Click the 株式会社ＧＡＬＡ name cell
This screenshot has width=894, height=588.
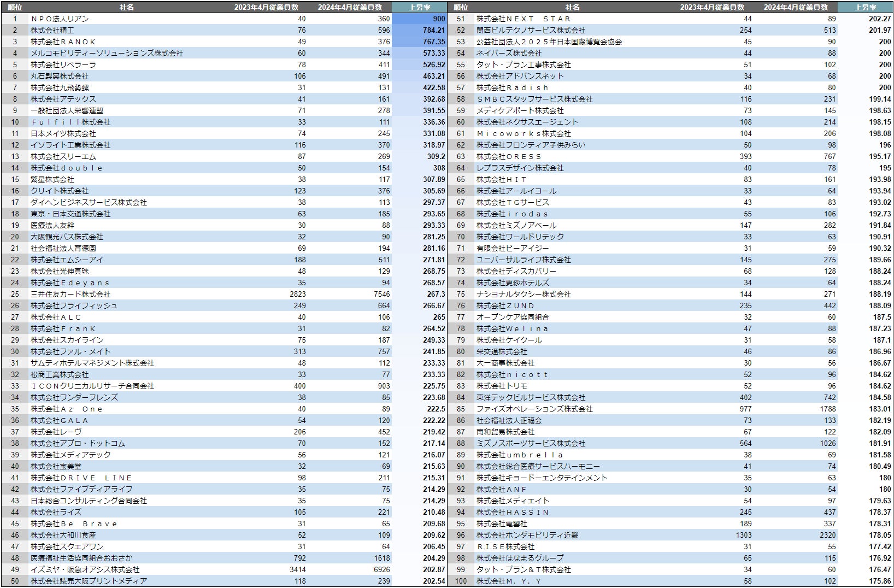[60, 420]
